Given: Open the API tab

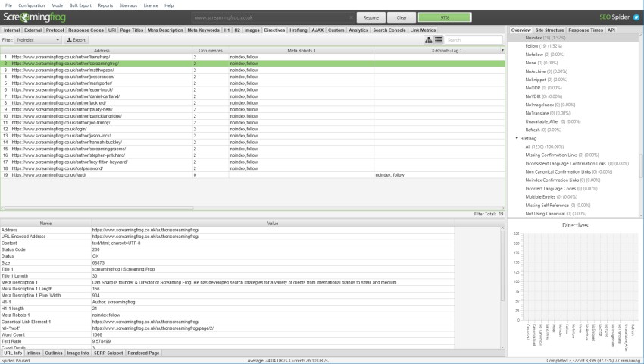Looking at the screenshot, I should (611, 30).
